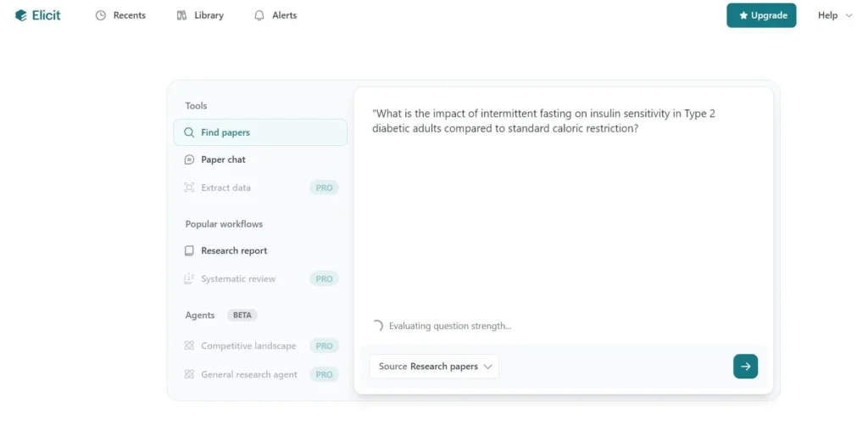The image size is (868, 437).
Task: Submit question with the arrow button
Action: pos(745,367)
